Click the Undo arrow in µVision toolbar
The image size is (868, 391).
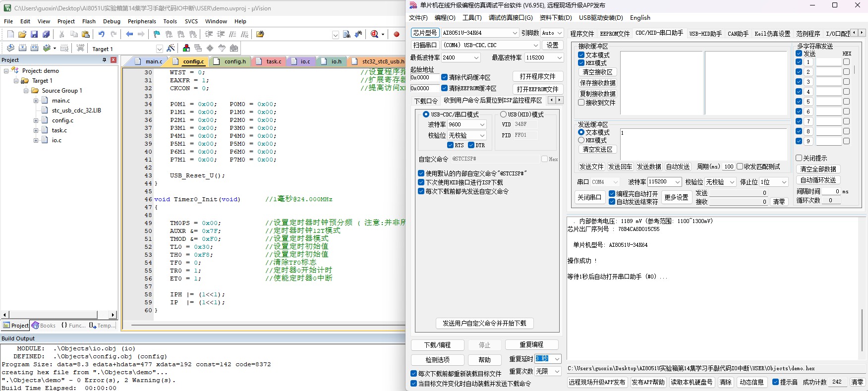(x=101, y=34)
